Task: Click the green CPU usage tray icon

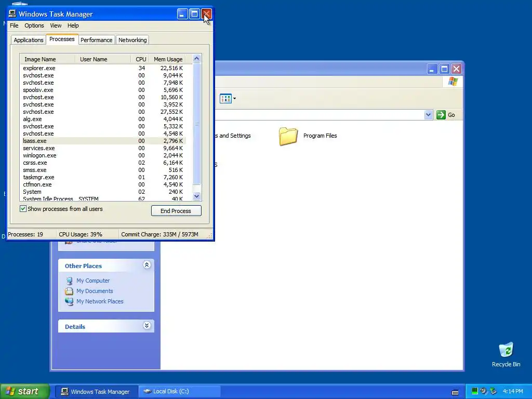Action: coord(475,391)
